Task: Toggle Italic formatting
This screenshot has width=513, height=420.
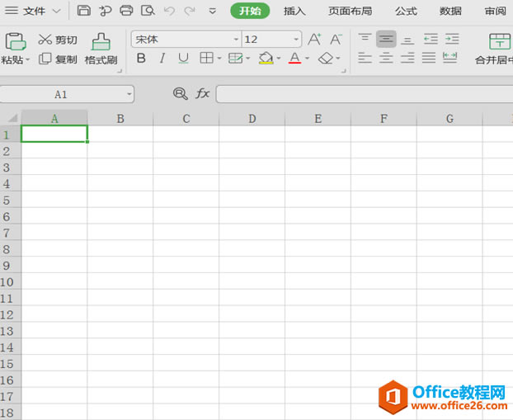Action: (x=162, y=59)
